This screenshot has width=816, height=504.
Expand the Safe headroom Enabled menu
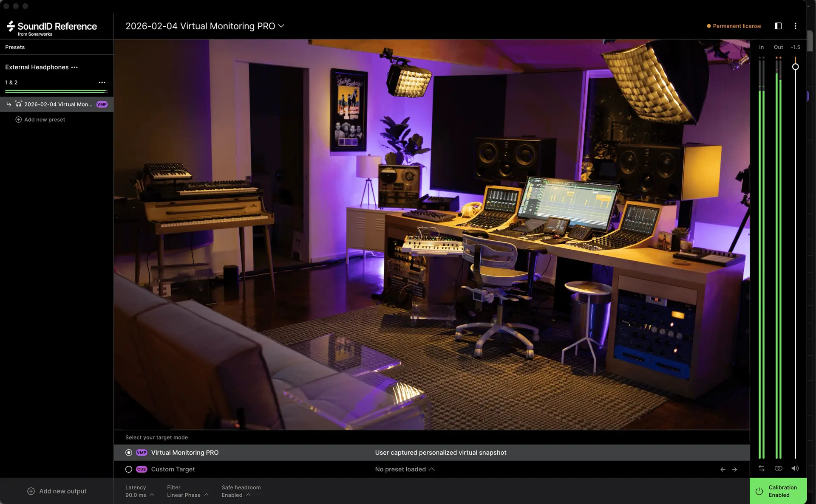coord(236,495)
